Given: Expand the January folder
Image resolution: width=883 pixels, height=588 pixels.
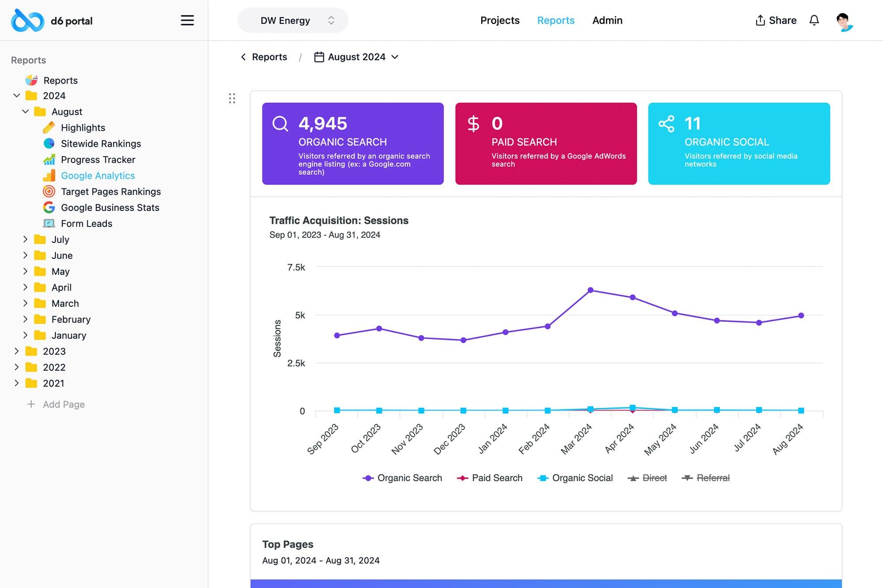Looking at the screenshot, I should point(25,335).
